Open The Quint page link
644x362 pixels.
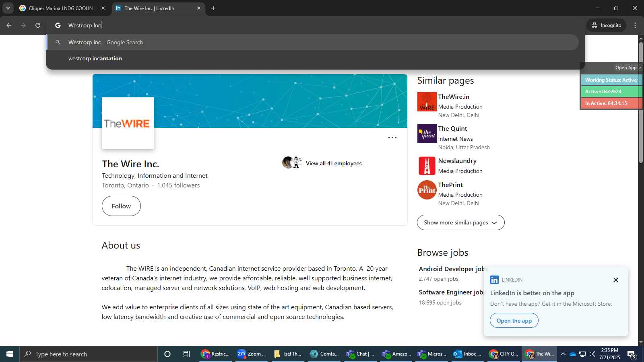pyautogui.click(x=452, y=129)
